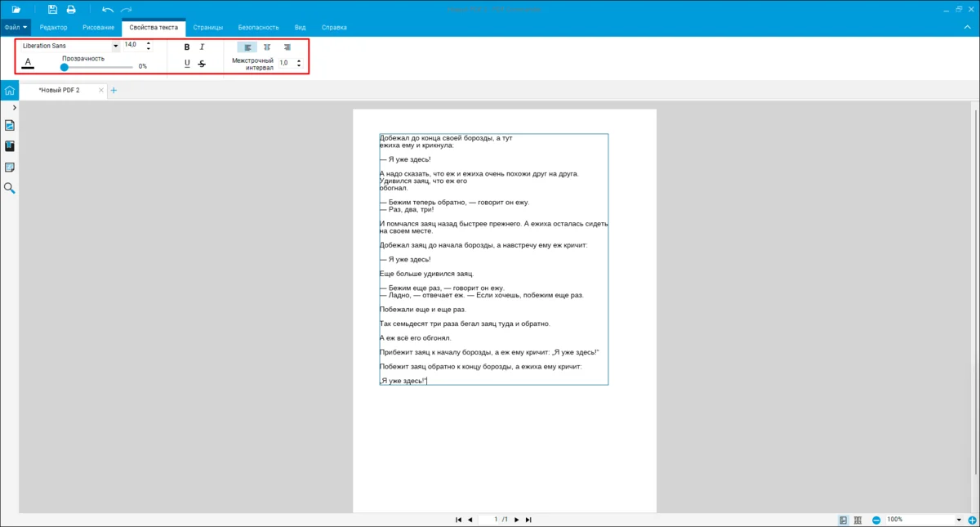Click the text "Побежали еще и еще раз."
The height and width of the screenshot is (527, 980).
click(x=422, y=310)
